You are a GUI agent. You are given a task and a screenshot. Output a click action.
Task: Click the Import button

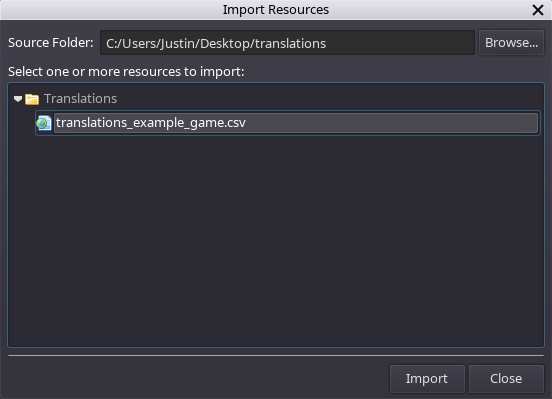point(427,379)
